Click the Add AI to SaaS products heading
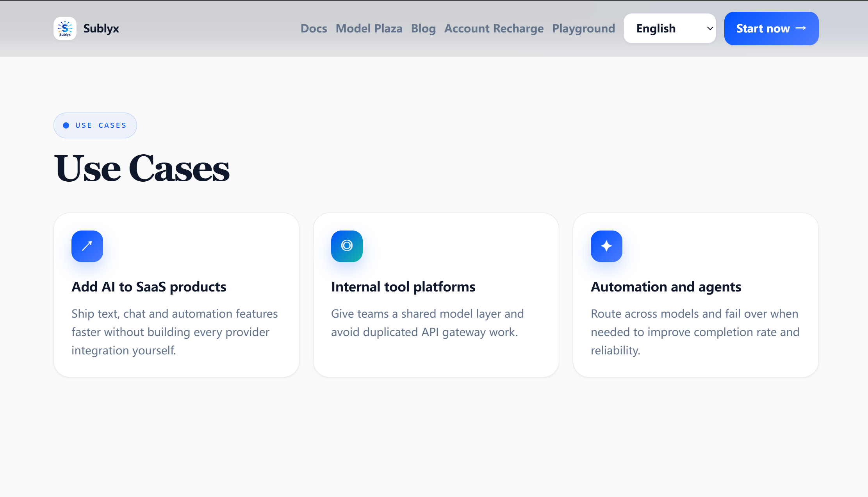868x497 pixels. coord(149,287)
